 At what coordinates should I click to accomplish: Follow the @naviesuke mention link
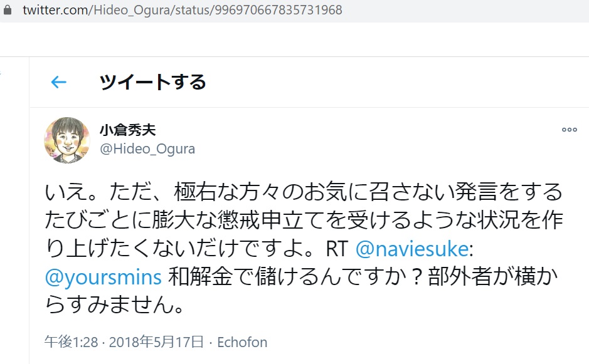click(411, 249)
